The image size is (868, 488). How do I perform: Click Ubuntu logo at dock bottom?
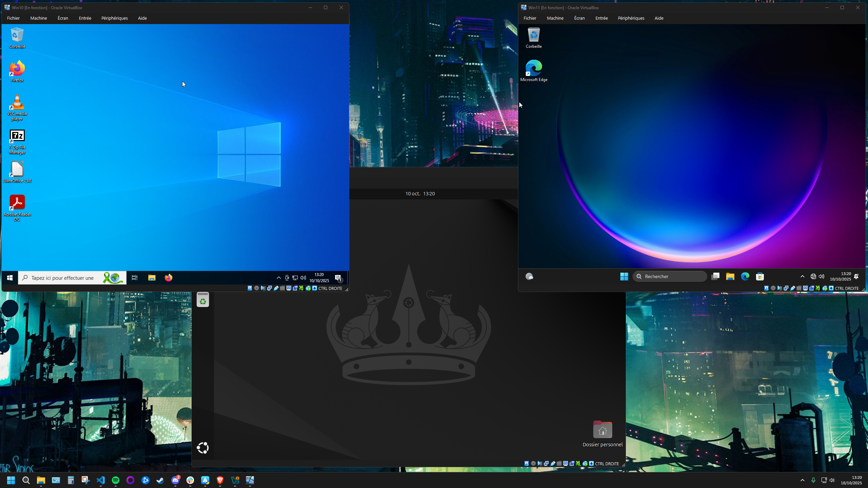click(x=202, y=448)
